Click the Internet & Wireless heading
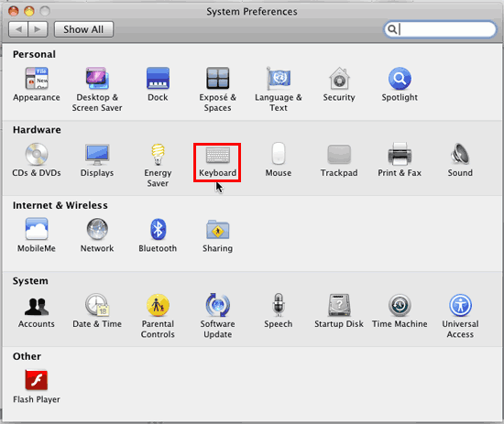 [x=60, y=205]
